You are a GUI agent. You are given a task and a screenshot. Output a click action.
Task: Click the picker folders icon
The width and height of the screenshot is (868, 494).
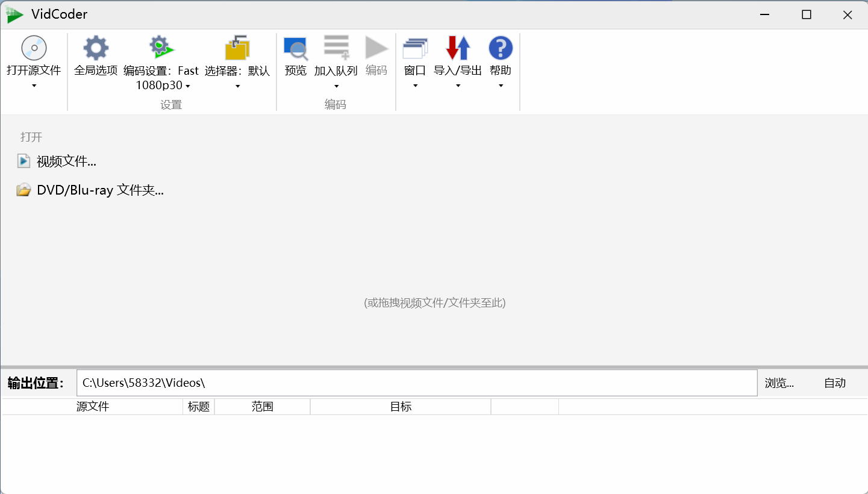pos(237,48)
